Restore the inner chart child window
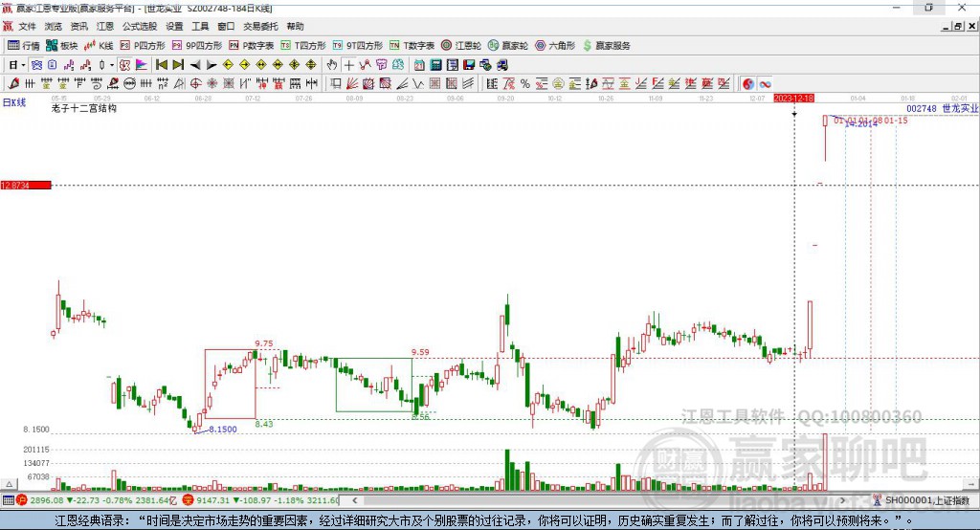The width and height of the screenshot is (980, 530). [958, 26]
